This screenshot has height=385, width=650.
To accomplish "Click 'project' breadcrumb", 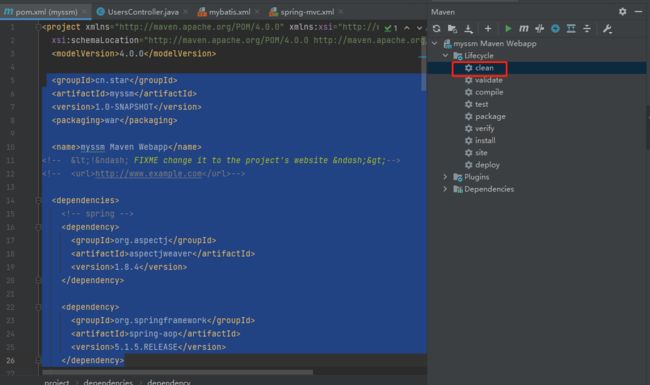I will pyautogui.click(x=57, y=382).
